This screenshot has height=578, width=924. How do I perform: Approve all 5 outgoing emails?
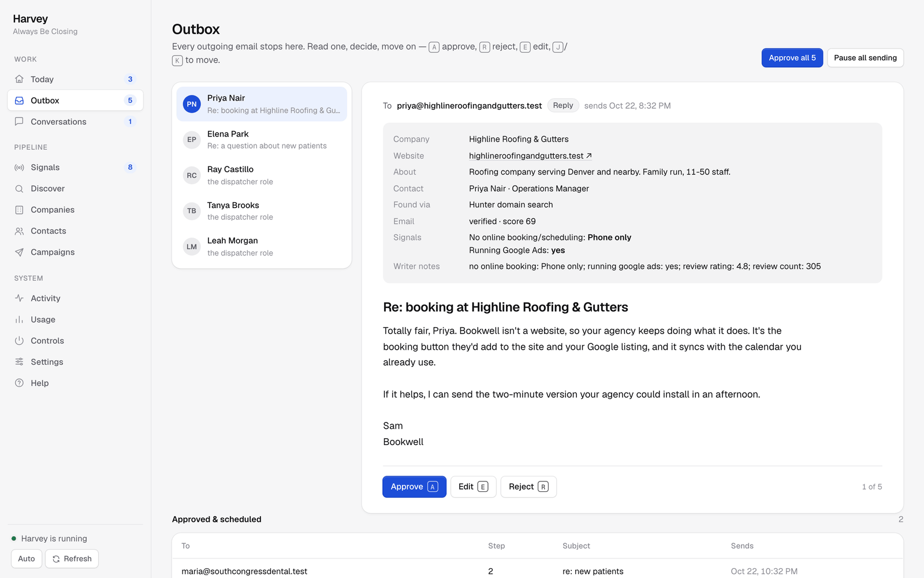792,58
